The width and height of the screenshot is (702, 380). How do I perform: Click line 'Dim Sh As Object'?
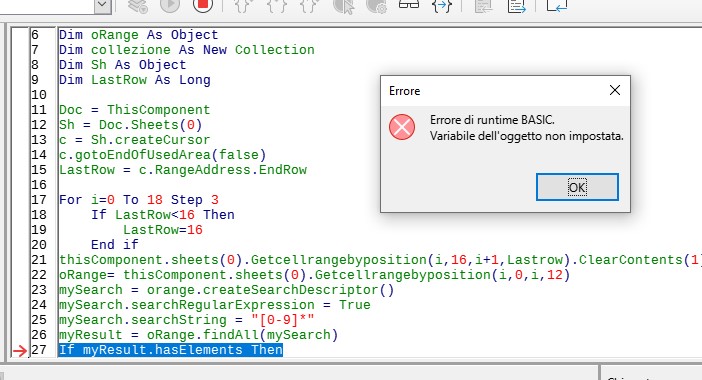pos(123,65)
